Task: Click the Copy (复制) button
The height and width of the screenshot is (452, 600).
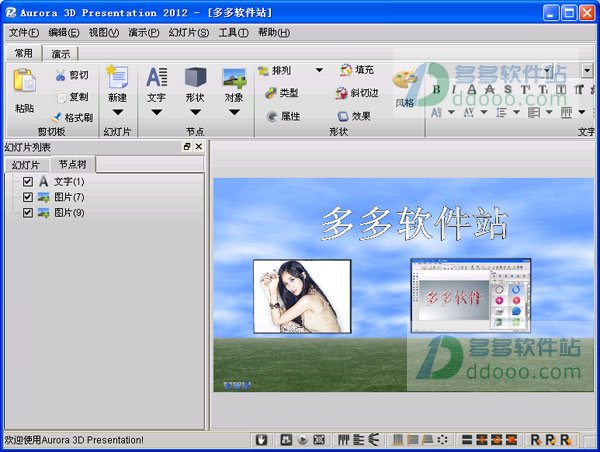Action: (x=72, y=97)
